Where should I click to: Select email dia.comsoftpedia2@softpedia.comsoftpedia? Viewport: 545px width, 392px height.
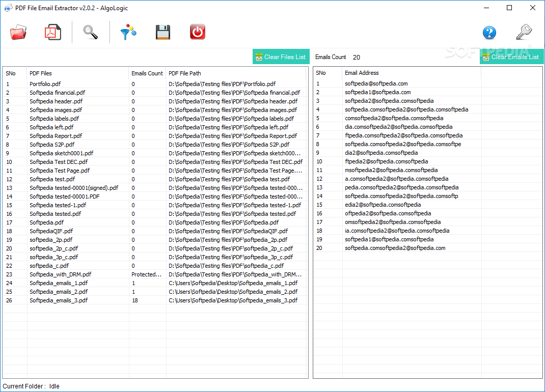pos(399,127)
